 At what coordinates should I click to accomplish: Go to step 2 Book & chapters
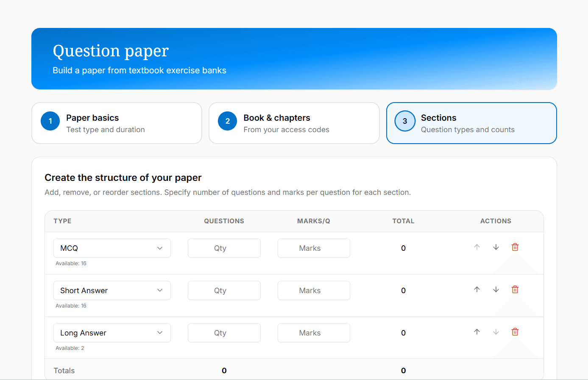[294, 123]
